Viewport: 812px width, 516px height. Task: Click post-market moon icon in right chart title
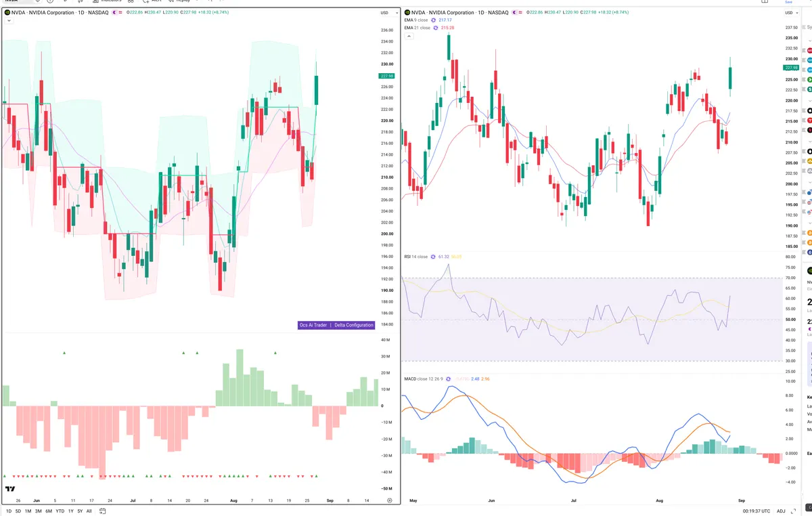tap(516, 13)
